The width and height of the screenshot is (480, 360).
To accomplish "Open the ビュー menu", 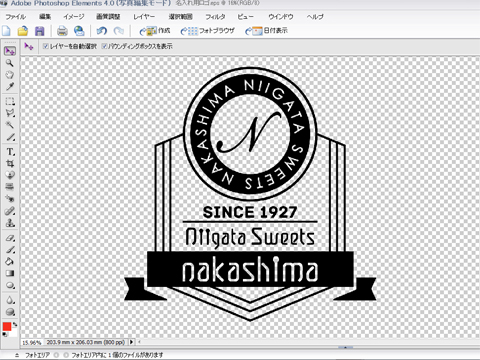I will pyautogui.click(x=246, y=17).
